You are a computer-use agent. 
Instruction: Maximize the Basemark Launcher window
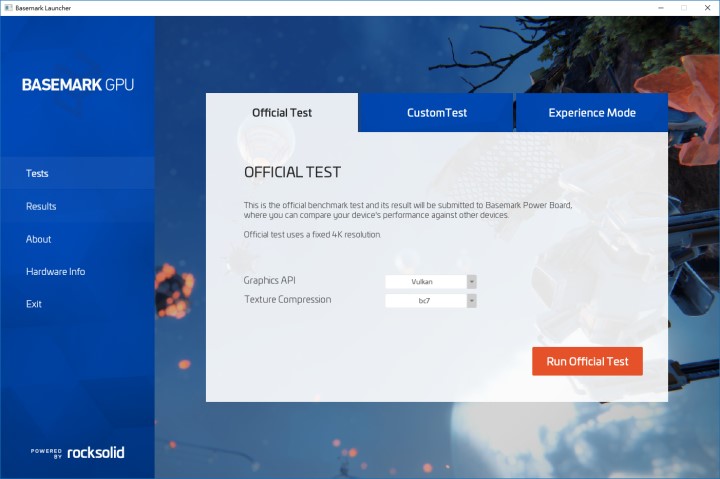(x=684, y=7)
